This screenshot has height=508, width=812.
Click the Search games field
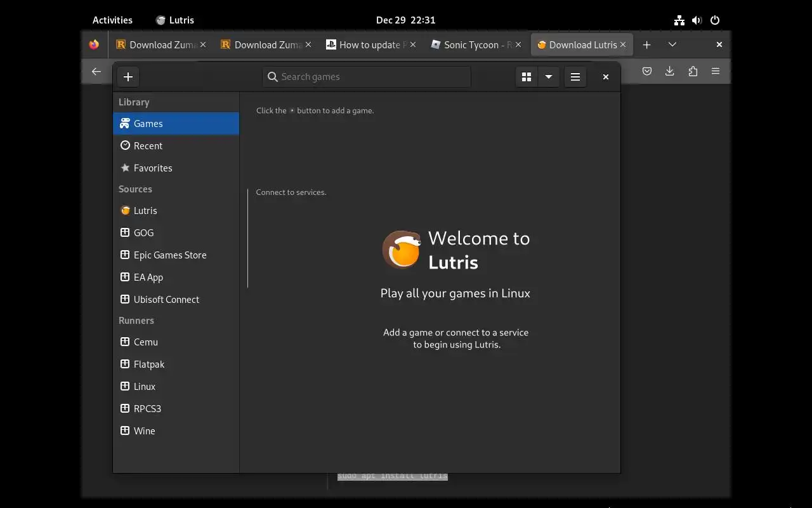(x=367, y=77)
